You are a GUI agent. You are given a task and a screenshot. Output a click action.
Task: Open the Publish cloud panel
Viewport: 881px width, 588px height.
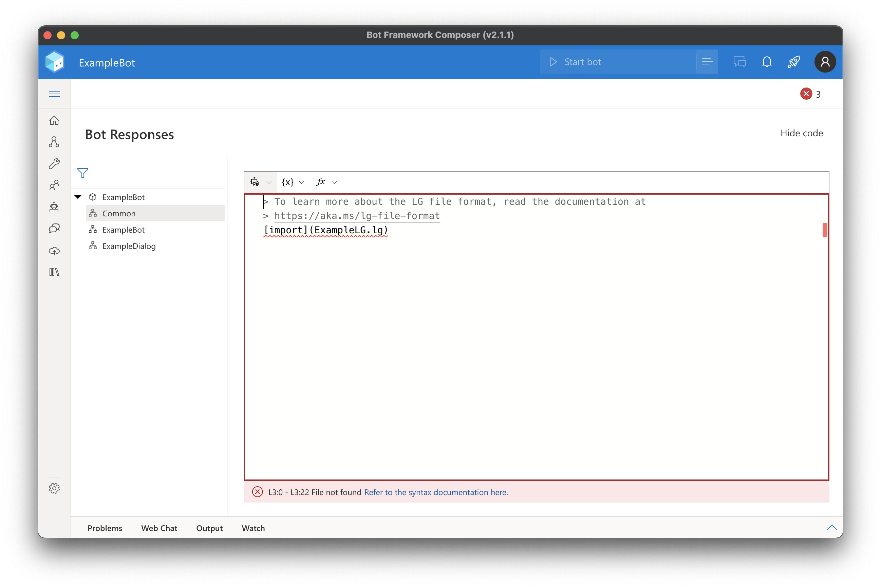pos(54,251)
